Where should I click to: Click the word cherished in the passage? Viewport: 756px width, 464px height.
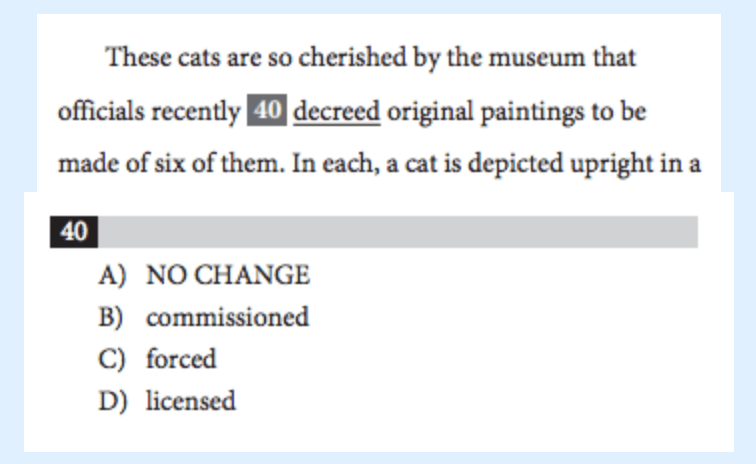(352, 57)
